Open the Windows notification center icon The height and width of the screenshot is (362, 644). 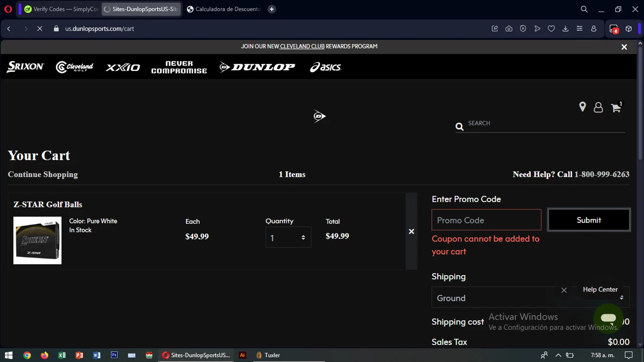pos(629,355)
